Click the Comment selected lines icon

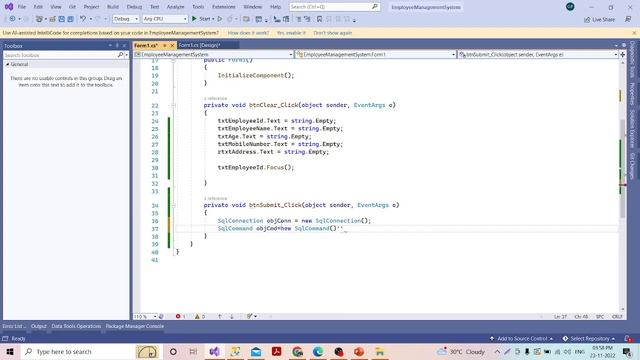click(x=299, y=19)
